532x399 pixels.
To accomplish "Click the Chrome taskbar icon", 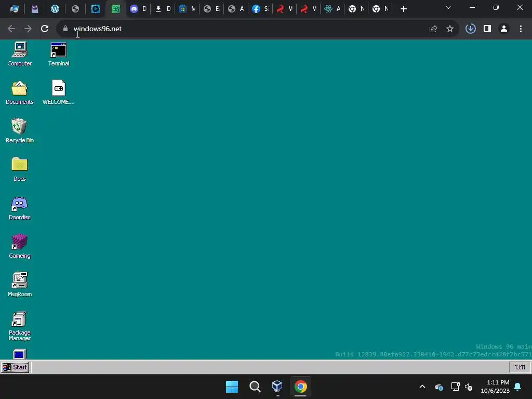I will 301,387.
